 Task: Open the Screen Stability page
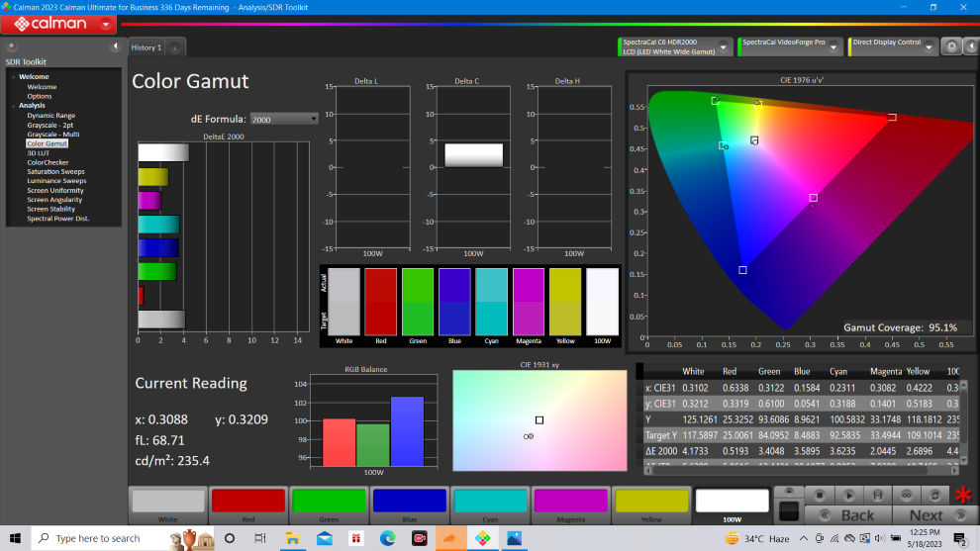[x=50, y=210]
